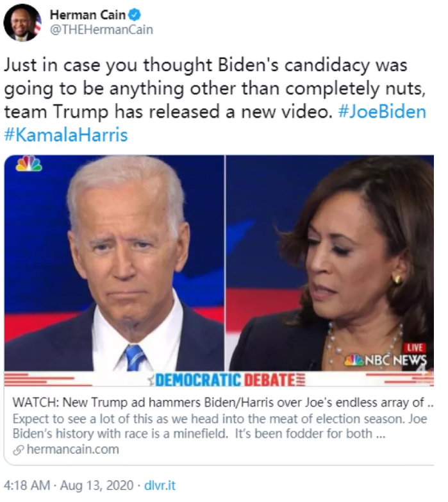
Task: Open the debate preview image thumbnail
Action: (x=219, y=271)
